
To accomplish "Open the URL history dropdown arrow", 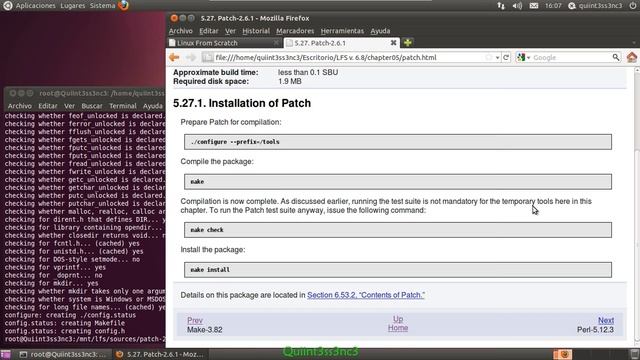I will click(497, 58).
